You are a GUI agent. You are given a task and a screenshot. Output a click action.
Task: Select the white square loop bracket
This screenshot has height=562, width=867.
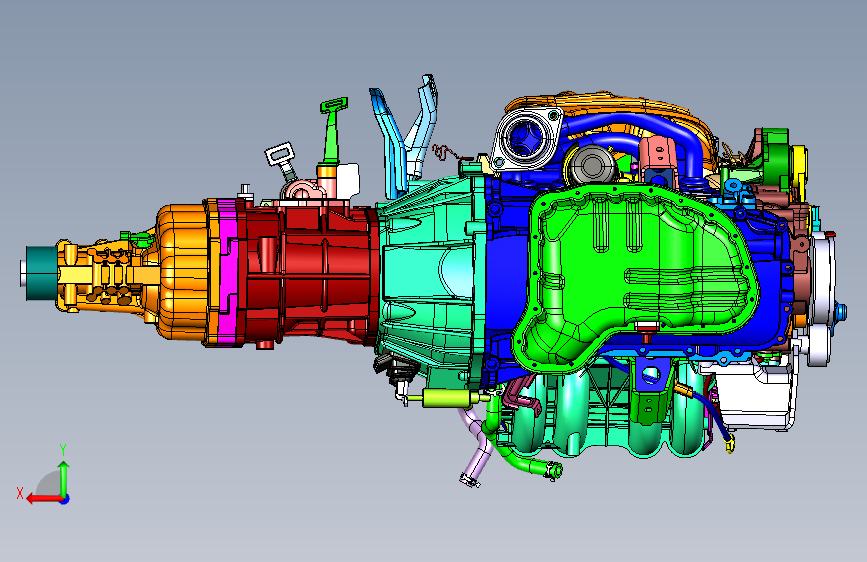point(280,156)
